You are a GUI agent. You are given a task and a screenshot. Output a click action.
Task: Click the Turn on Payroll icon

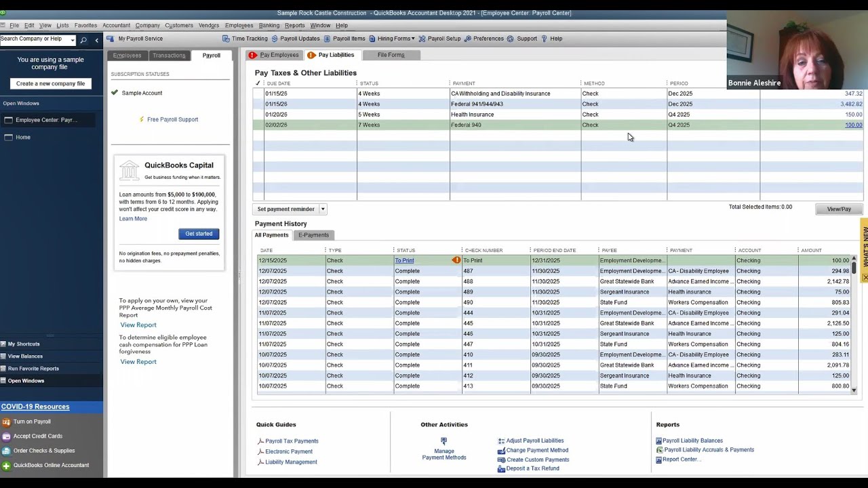click(6, 422)
